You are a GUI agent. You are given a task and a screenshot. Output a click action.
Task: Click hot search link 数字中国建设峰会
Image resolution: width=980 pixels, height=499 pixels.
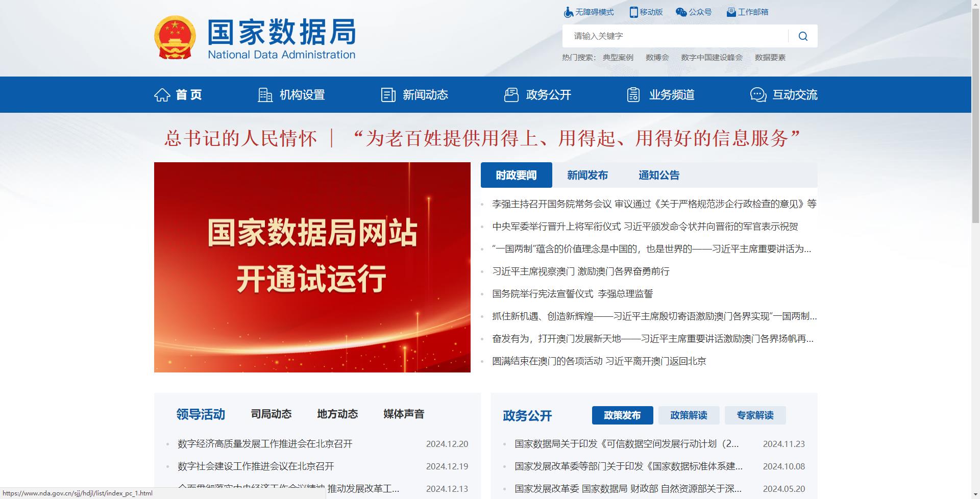712,58
